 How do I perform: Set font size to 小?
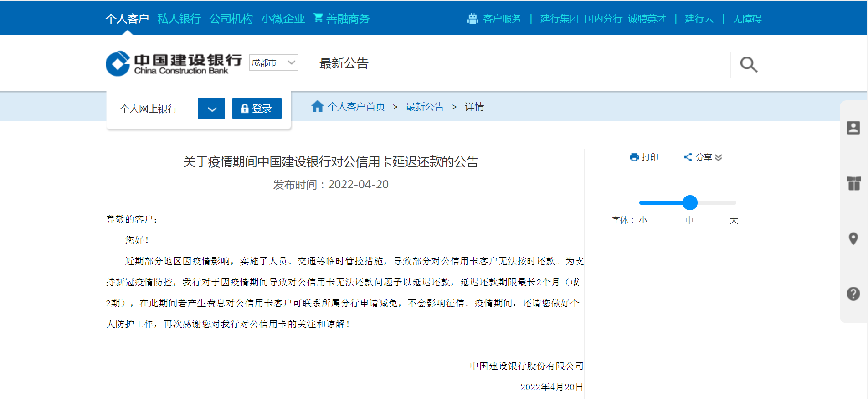[x=643, y=220]
